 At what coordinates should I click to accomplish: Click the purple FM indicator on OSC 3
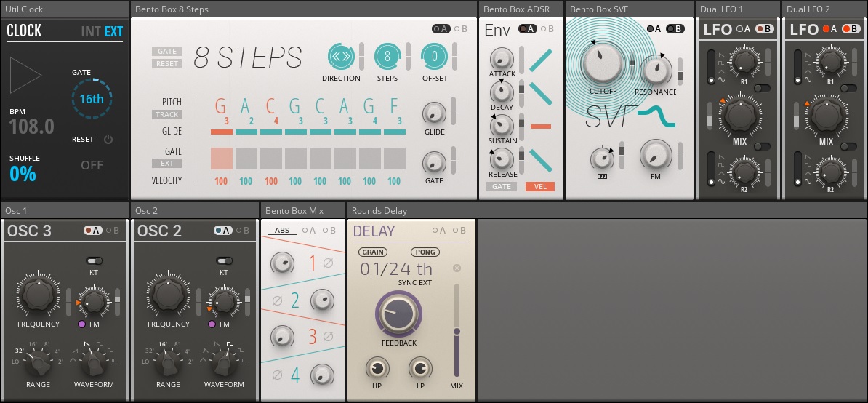click(x=82, y=324)
